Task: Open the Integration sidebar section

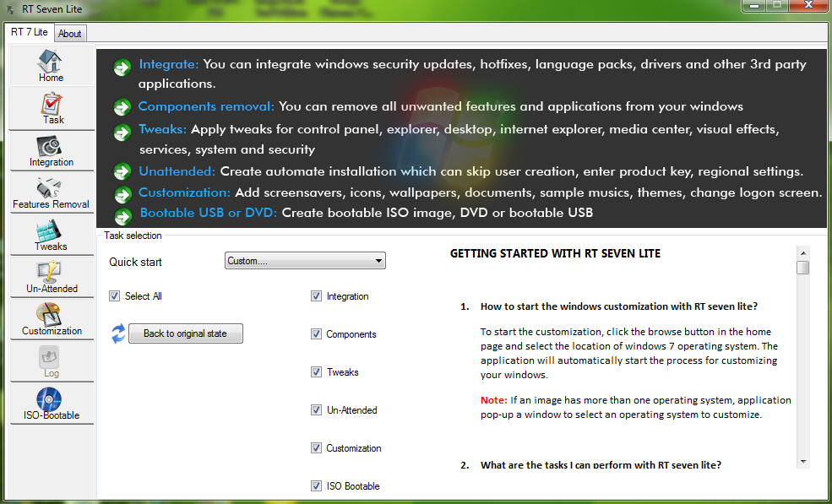Action: [x=52, y=150]
